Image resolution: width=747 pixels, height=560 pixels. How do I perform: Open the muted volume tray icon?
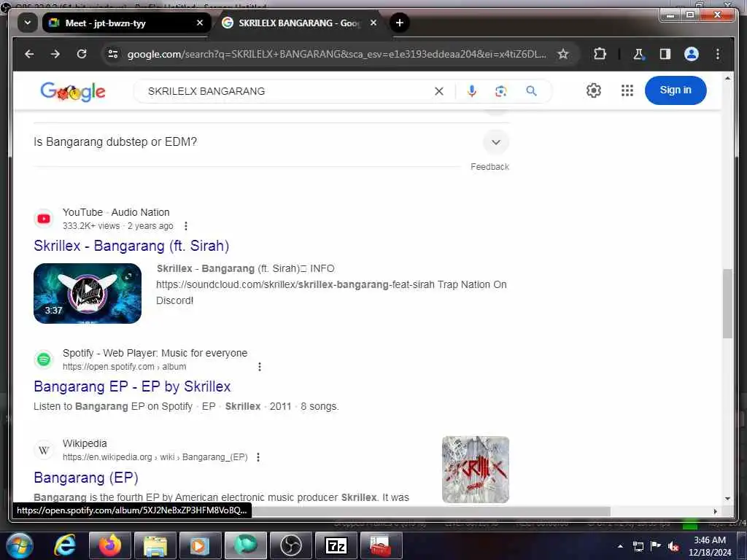tap(673, 546)
